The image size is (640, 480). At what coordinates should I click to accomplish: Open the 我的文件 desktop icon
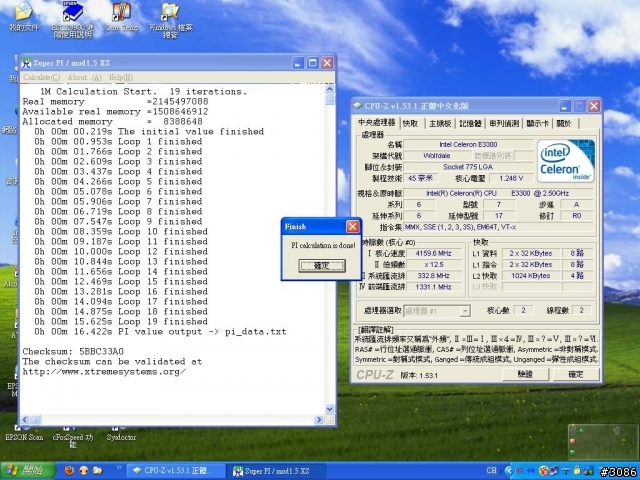pos(24,16)
